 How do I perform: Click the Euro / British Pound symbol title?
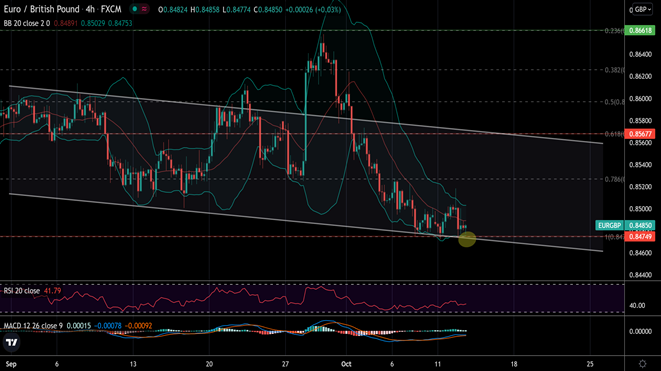pyautogui.click(x=41, y=9)
